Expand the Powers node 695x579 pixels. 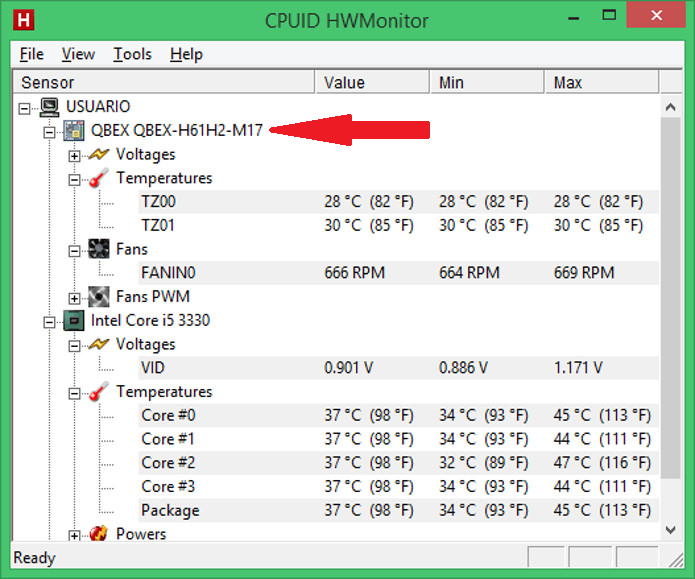tap(74, 536)
